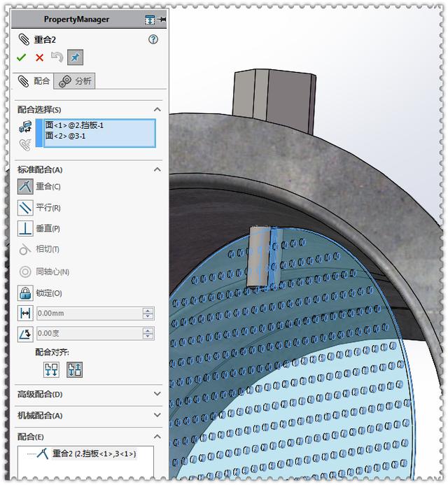Pin the PropertyManager panel with header pushpin

[x=161, y=20]
